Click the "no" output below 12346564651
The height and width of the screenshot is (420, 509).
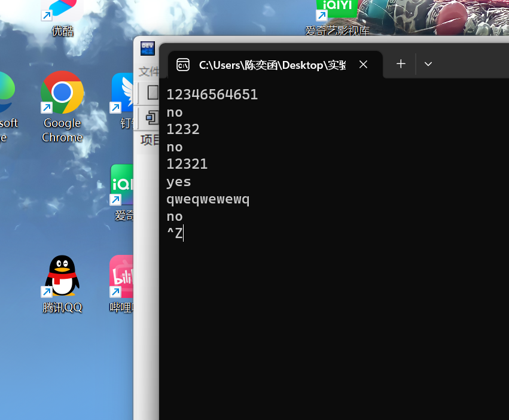click(175, 112)
